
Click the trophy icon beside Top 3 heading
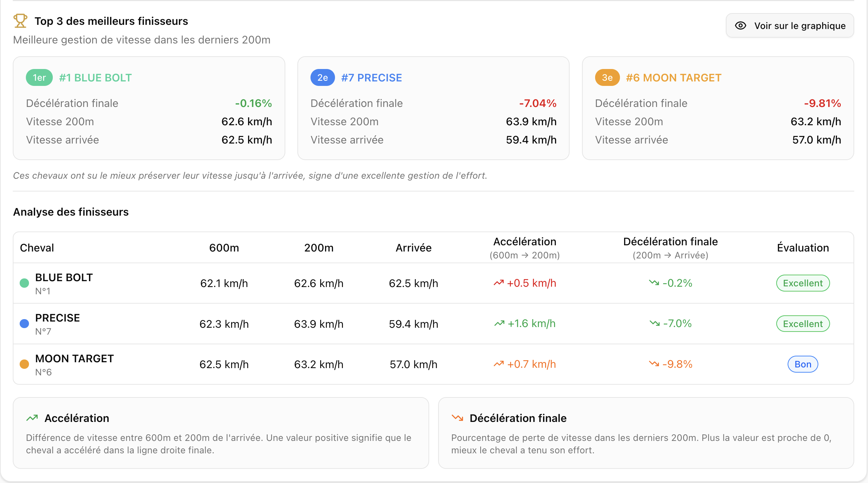coord(20,21)
